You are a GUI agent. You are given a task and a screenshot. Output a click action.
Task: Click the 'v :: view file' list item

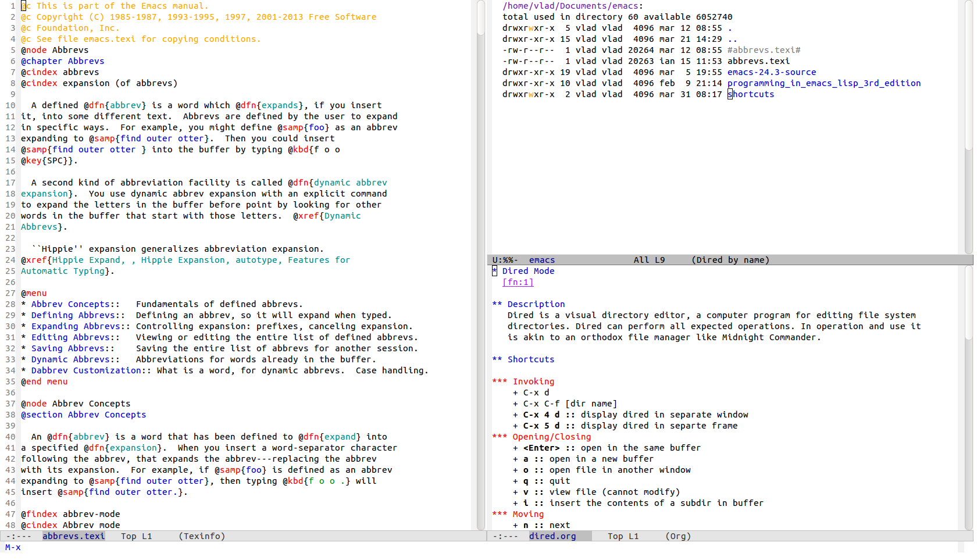coord(596,492)
